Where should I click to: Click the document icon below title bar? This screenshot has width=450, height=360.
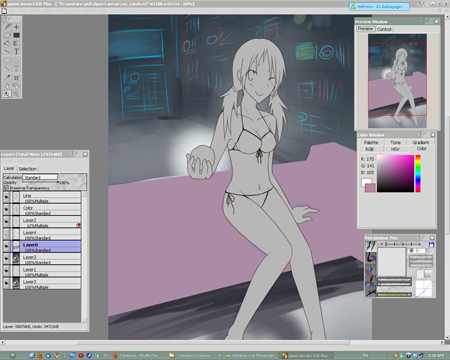tap(4, 11)
